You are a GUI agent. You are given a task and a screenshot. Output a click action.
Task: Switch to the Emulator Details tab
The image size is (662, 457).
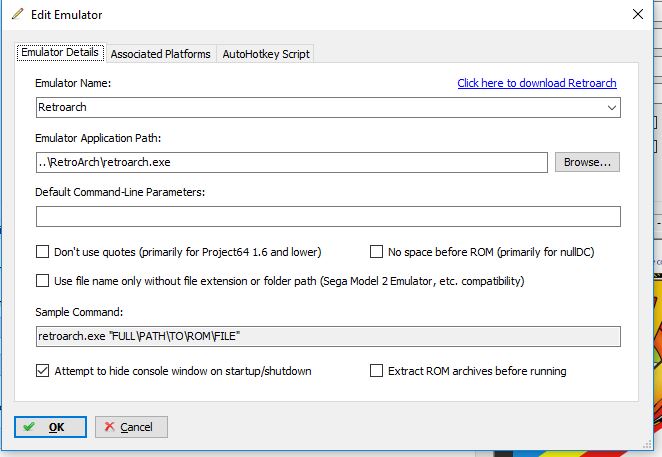click(60, 53)
